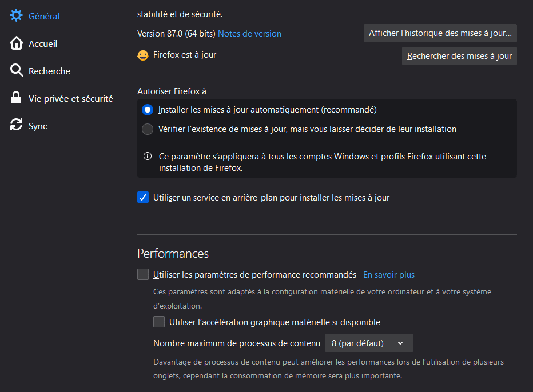The width and height of the screenshot is (533, 392).
Task: Switch to the Recherche settings section
Action: click(x=49, y=71)
